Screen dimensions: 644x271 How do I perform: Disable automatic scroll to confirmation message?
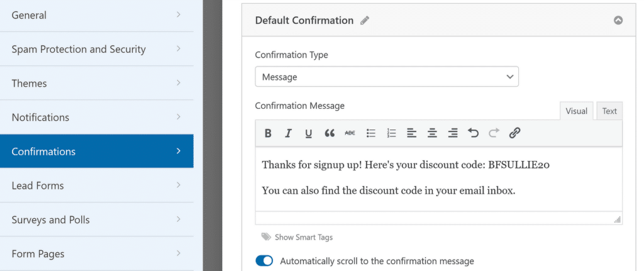point(264,261)
